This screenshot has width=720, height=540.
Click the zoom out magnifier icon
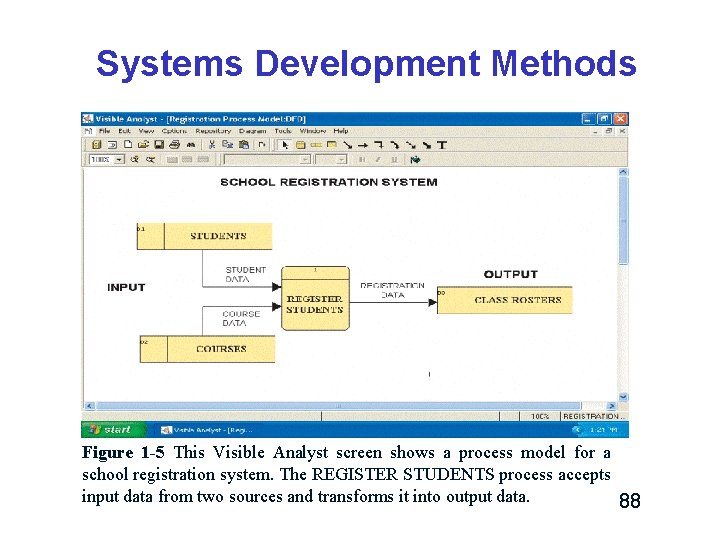click(x=150, y=159)
